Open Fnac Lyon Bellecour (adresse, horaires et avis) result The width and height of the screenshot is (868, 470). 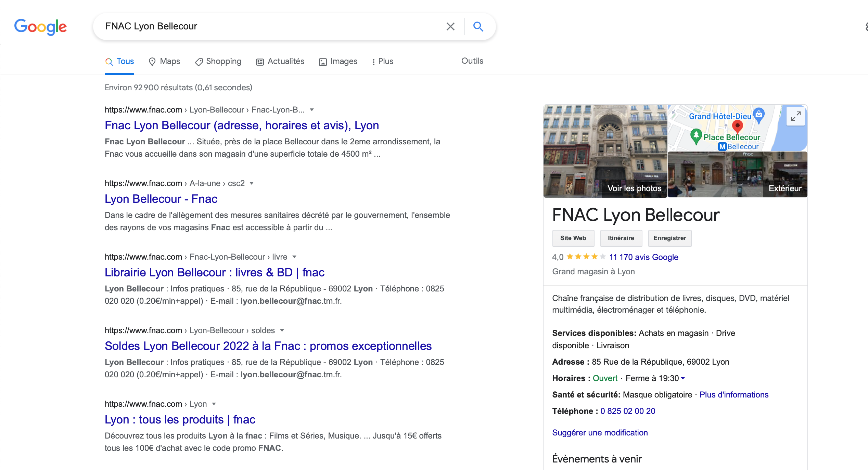point(242,126)
